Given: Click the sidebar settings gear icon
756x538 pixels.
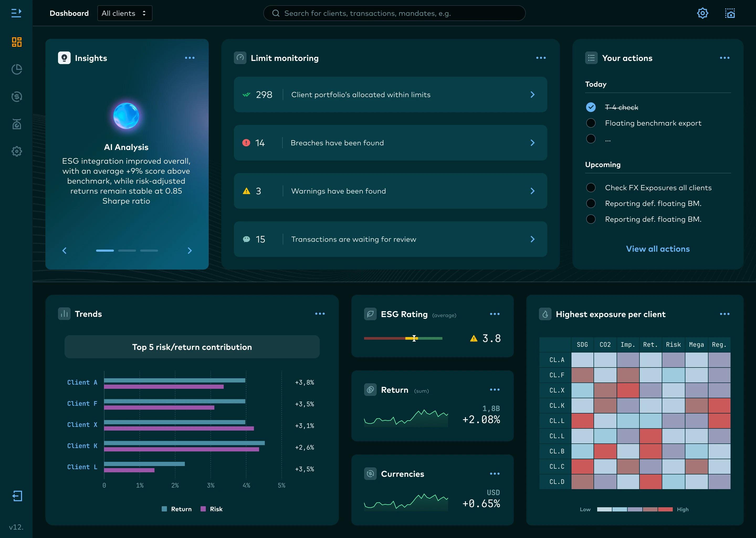Looking at the screenshot, I should 17,151.
